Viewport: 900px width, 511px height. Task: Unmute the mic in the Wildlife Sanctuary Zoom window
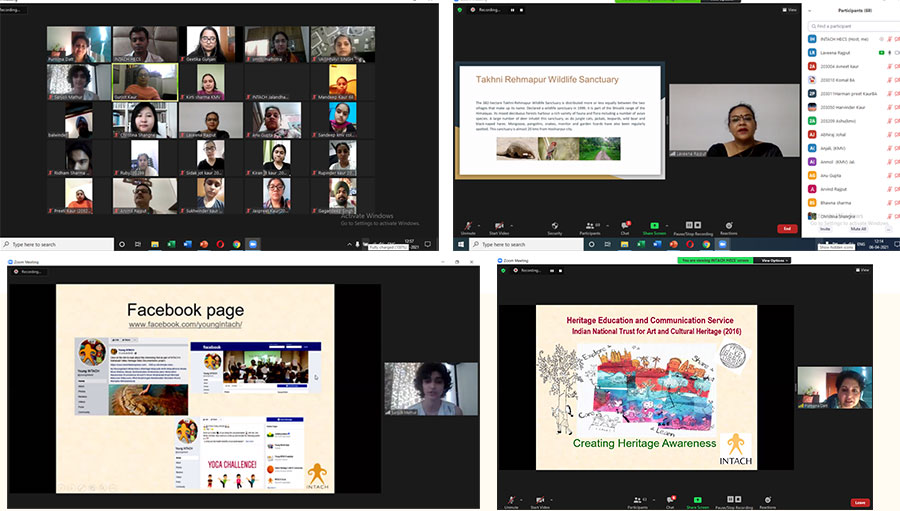point(468,228)
